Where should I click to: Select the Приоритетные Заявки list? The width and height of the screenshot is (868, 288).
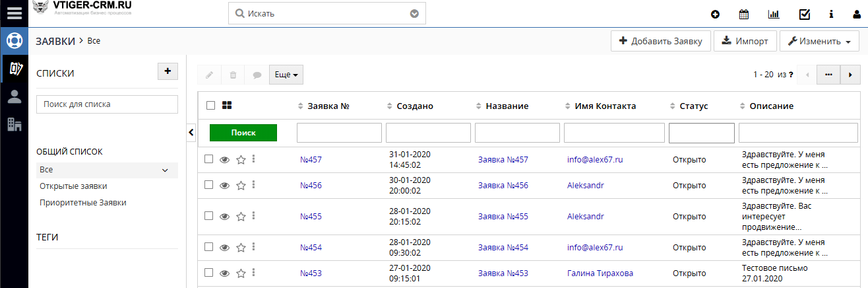(83, 203)
